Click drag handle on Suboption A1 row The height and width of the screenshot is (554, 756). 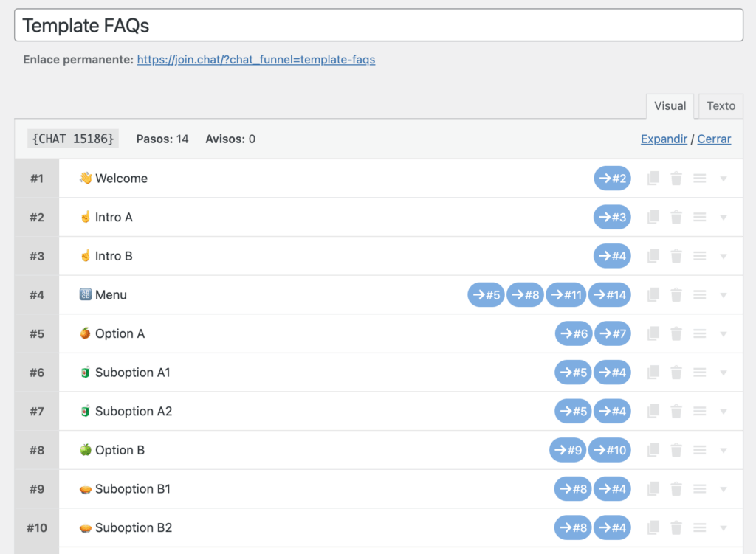pos(700,373)
